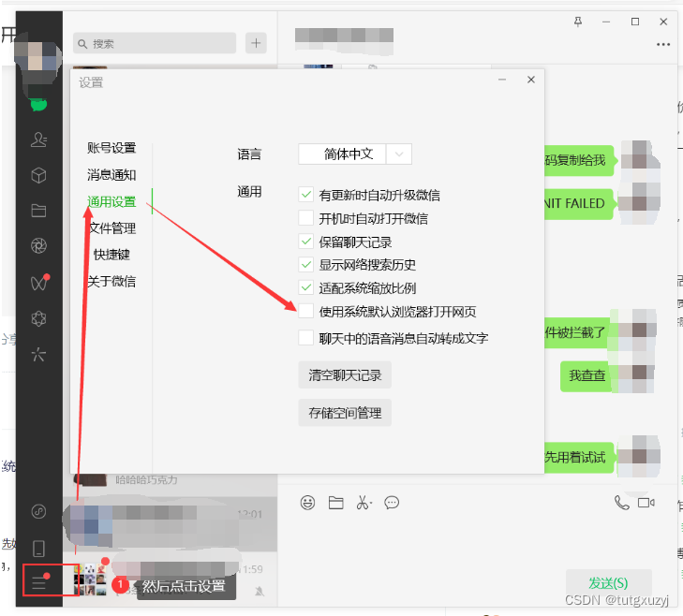Open the contacts icon in sidebar
The height and width of the screenshot is (616, 683).
[x=38, y=139]
